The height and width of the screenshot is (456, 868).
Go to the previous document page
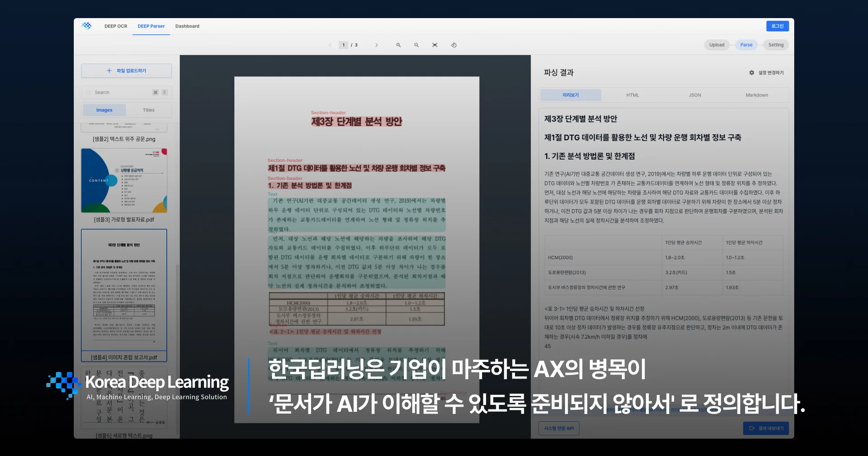coord(330,45)
